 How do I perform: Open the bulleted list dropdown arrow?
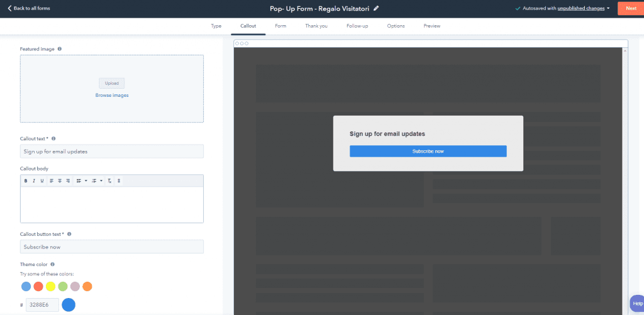[x=86, y=181]
